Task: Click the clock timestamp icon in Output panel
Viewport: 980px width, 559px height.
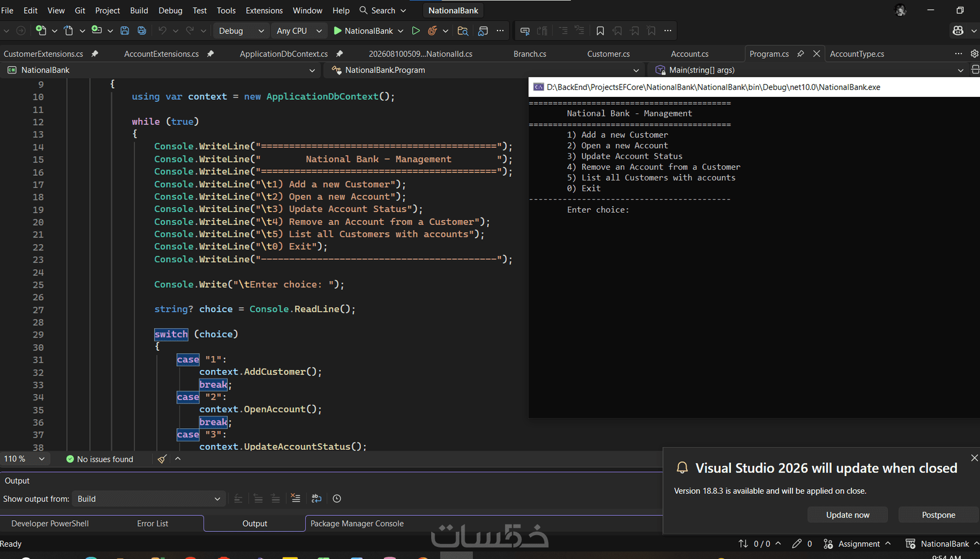Action: pyautogui.click(x=337, y=498)
